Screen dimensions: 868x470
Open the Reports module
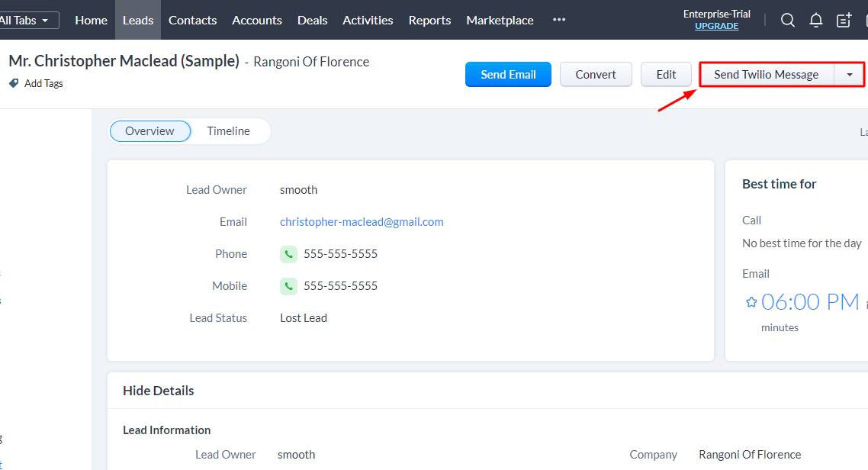(429, 21)
